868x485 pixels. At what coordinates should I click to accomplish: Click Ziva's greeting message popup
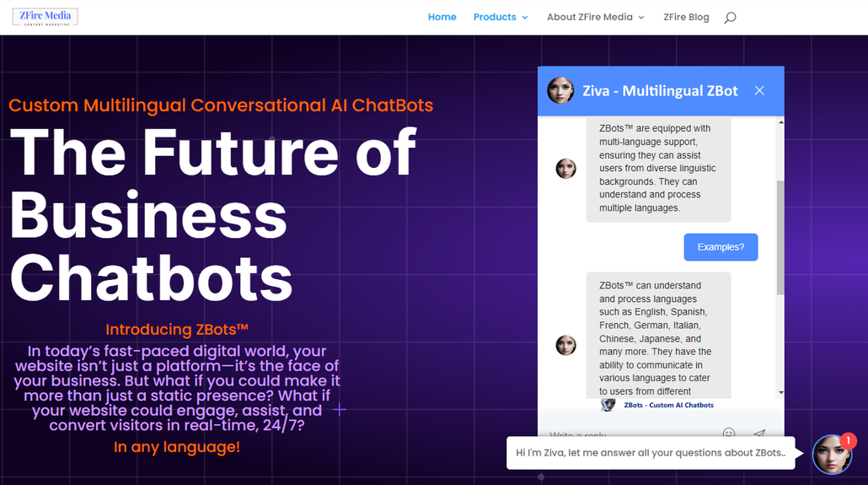[x=651, y=453]
